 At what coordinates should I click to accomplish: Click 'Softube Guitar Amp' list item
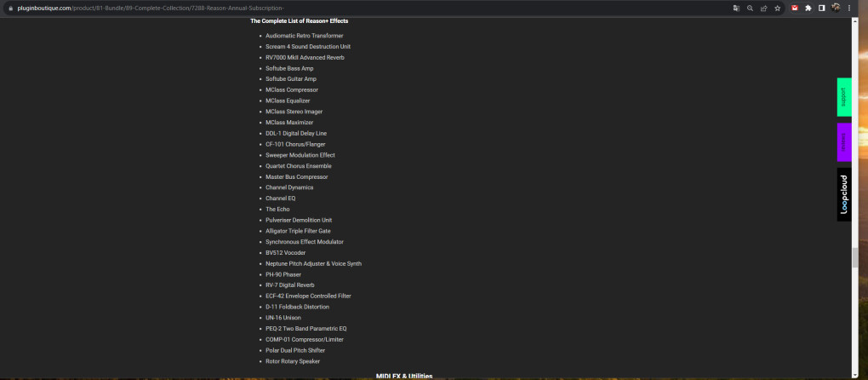pos(291,79)
